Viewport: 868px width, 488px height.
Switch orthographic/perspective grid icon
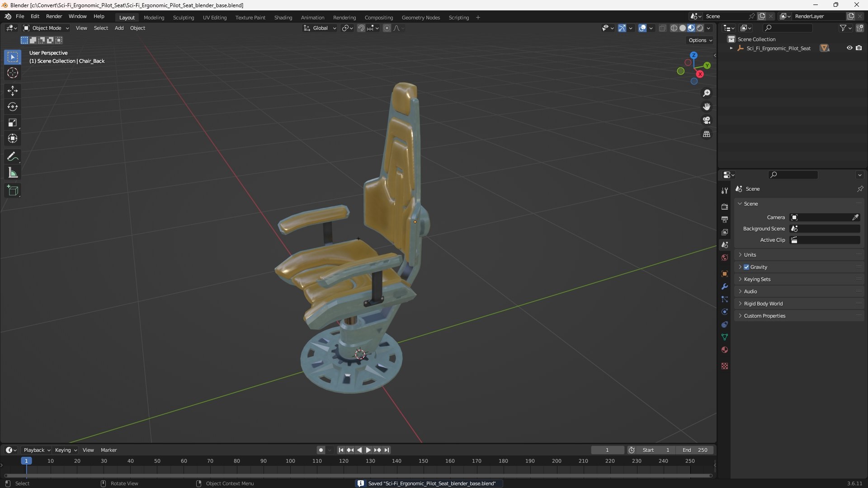(x=707, y=134)
